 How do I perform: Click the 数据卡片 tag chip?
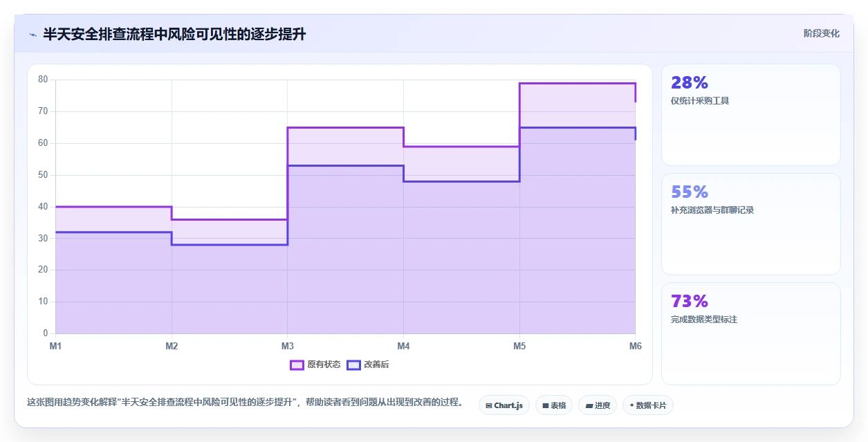(x=648, y=405)
